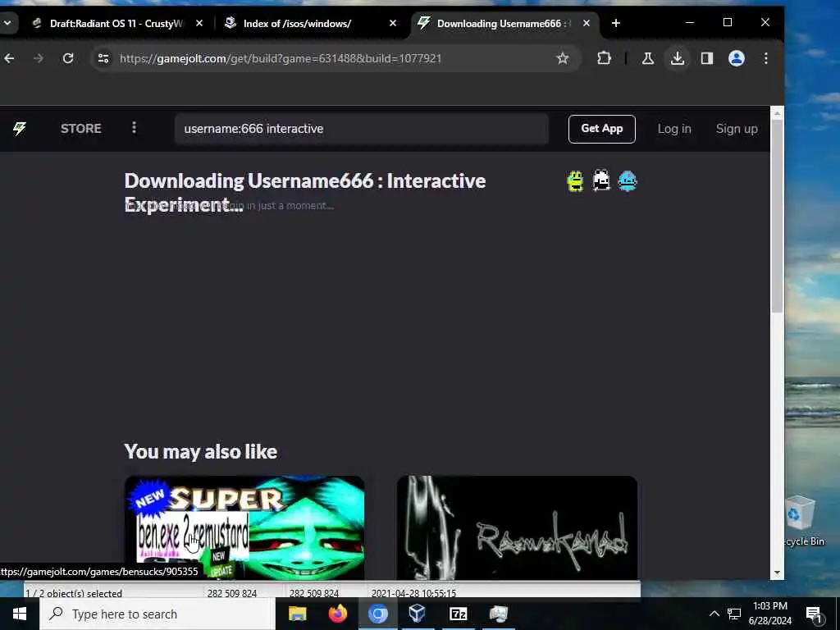Open the network status tray icon
Image resolution: width=840 pixels, height=630 pixels.
(x=734, y=614)
